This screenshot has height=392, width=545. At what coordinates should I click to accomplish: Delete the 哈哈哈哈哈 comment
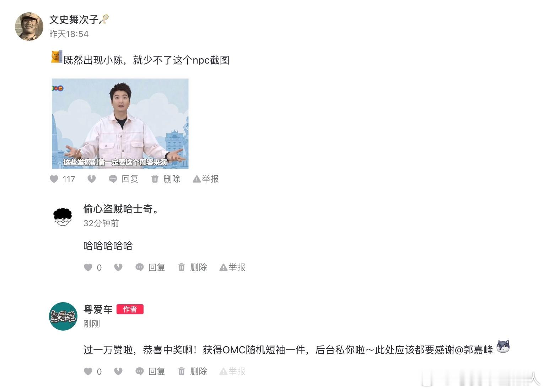193,267
